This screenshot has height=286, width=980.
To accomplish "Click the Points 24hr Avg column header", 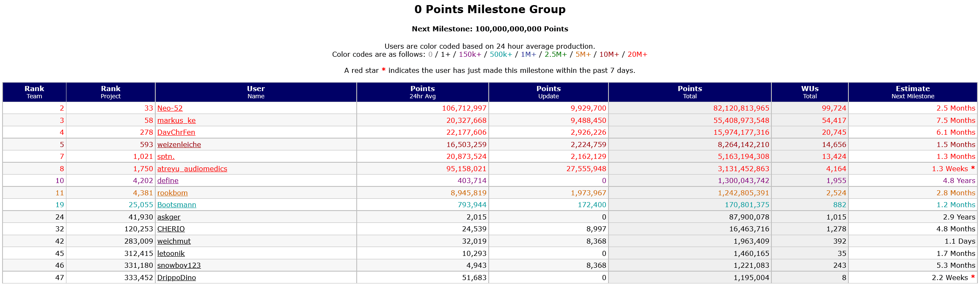I will [422, 92].
